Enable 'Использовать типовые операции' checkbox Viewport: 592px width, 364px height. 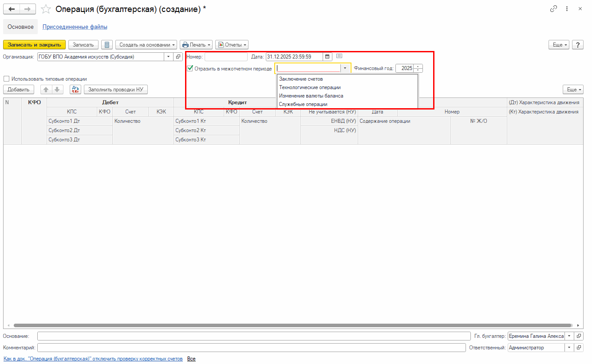[x=7, y=79]
